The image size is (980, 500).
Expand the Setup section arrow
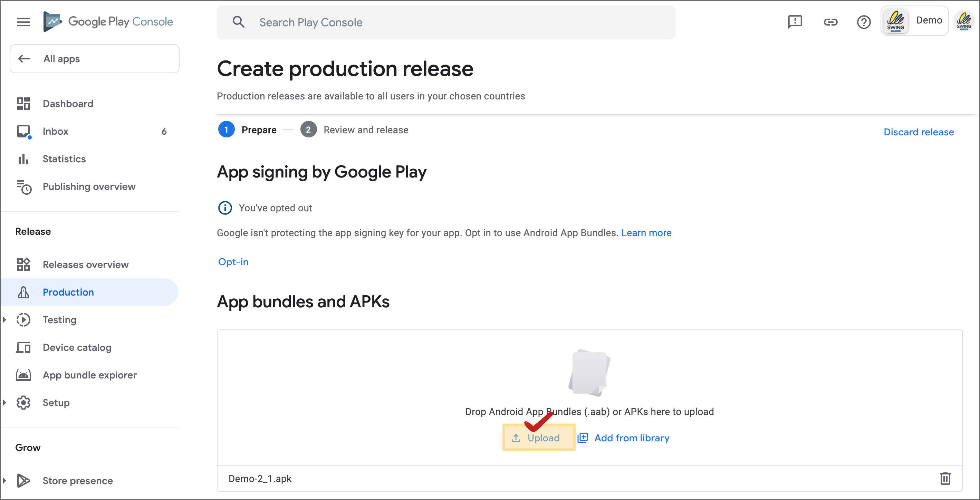click(x=4, y=402)
